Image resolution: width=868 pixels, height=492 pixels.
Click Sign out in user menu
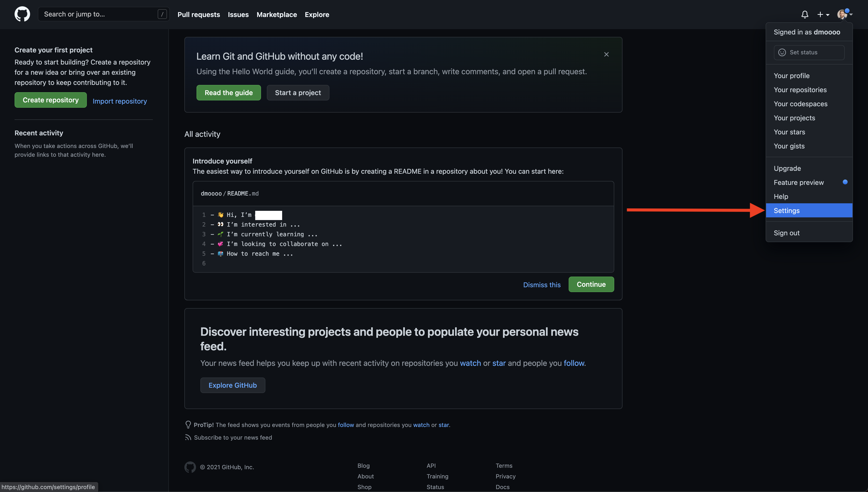809,233
